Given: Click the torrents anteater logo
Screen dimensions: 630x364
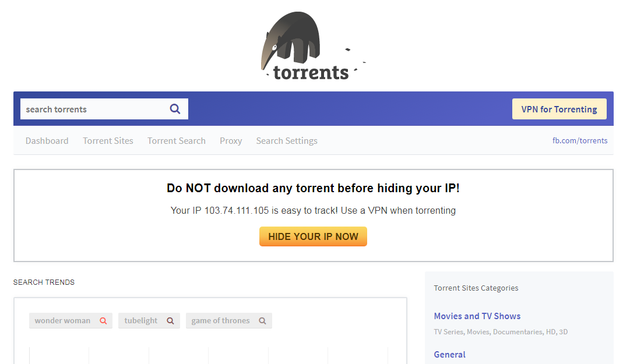Looking at the screenshot, I should 314,46.
